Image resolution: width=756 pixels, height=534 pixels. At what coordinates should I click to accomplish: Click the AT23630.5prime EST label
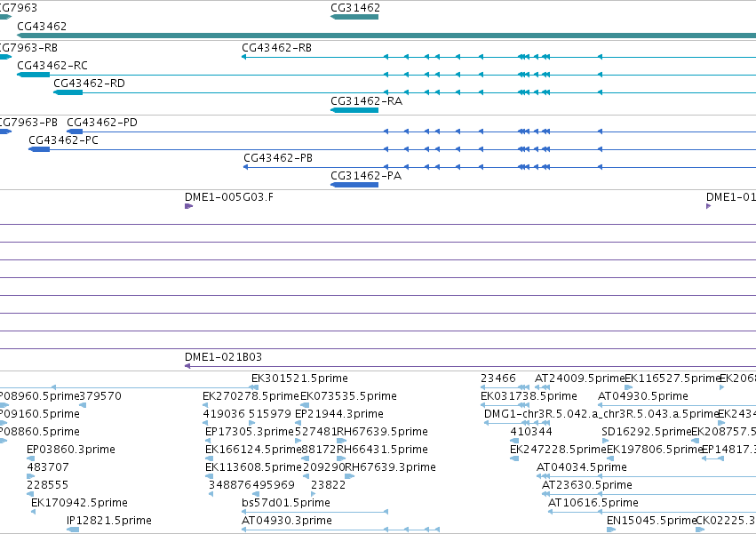tap(587, 486)
